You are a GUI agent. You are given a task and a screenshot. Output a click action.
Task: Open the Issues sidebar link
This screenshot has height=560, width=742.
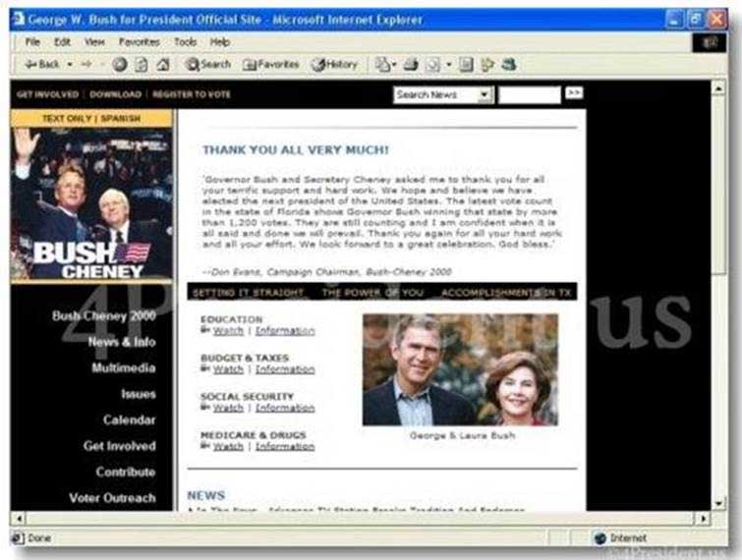139,394
